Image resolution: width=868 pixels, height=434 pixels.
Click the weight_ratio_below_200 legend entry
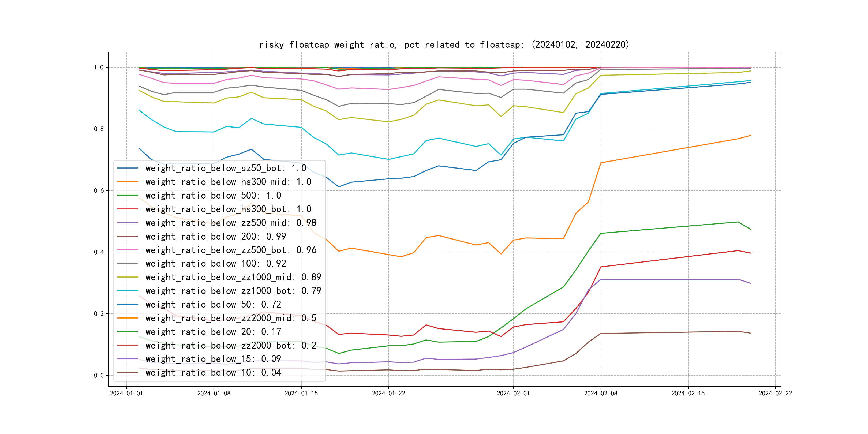[x=216, y=237]
